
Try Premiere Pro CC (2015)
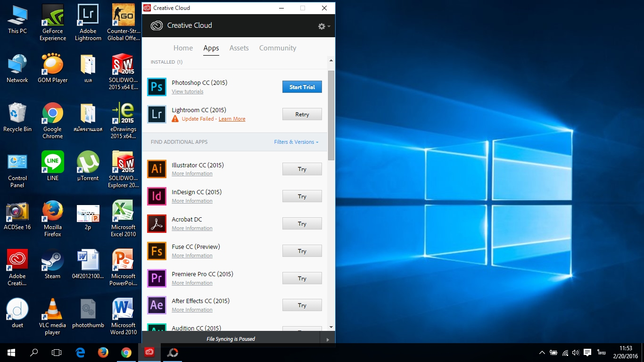[302, 278]
